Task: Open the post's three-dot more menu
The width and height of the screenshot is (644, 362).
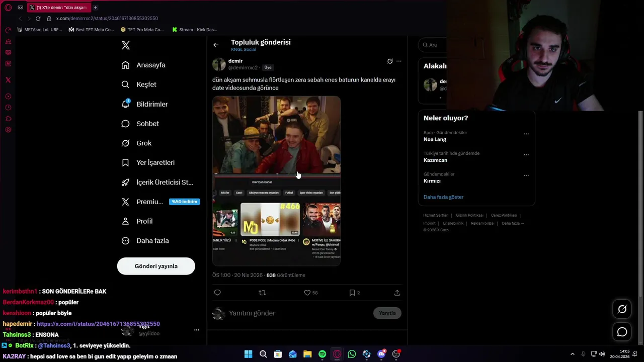Action: point(399,61)
